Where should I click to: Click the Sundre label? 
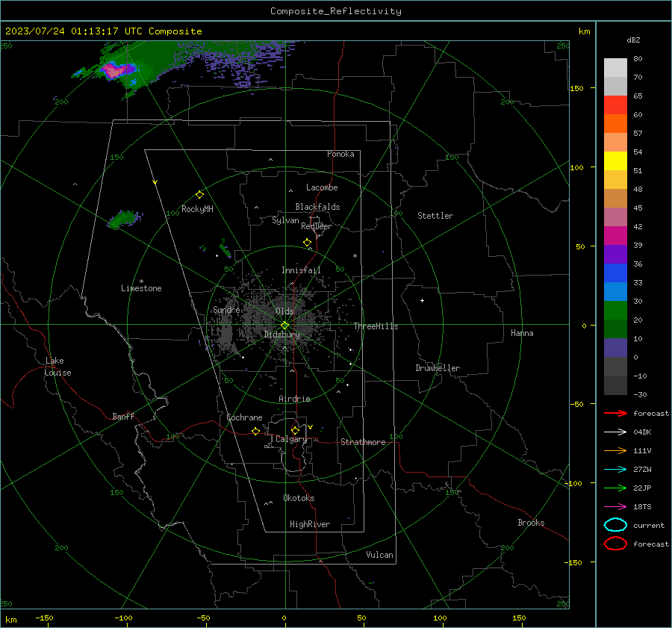(x=226, y=309)
